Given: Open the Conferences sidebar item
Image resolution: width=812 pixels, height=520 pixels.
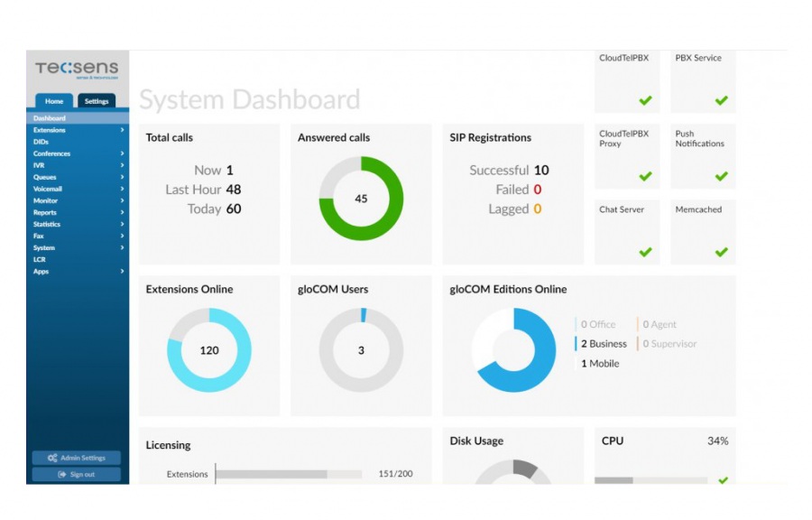Looking at the screenshot, I should [78, 153].
